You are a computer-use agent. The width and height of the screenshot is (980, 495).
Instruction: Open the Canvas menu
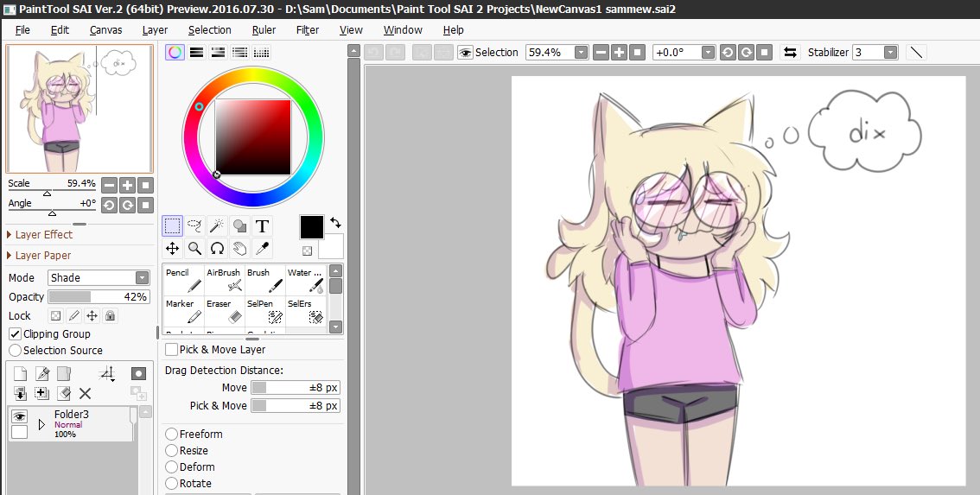pyautogui.click(x=105, y=30)
